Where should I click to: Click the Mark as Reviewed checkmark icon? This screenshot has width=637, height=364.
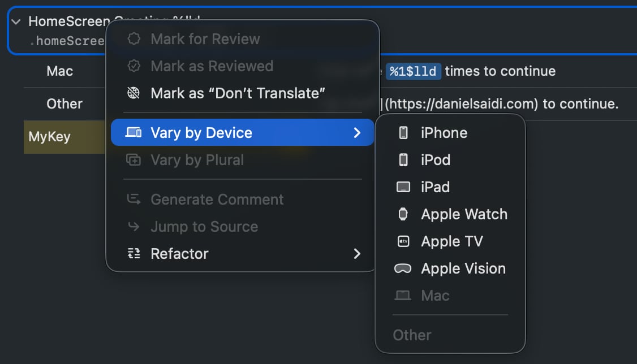click(134, 66)
